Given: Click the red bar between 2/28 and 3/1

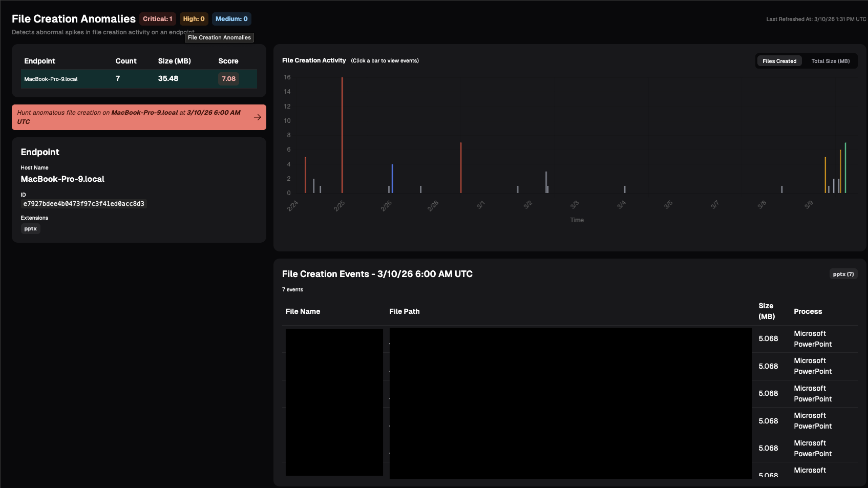Looking at the screenshot, I should [461, 168].
